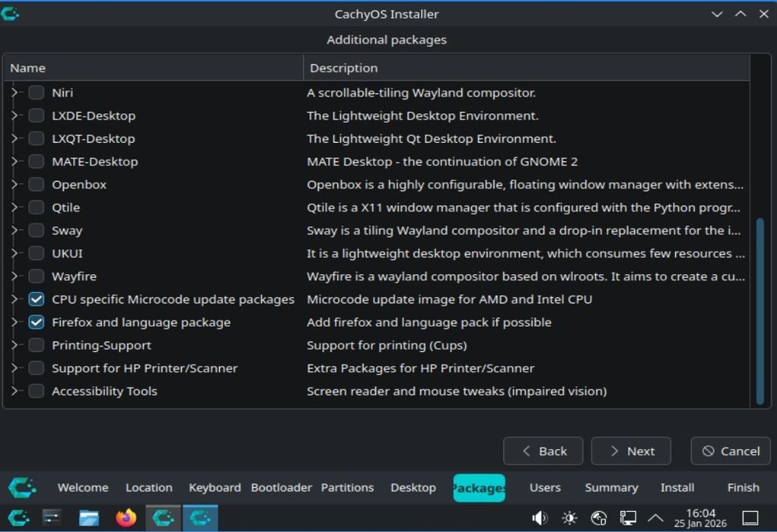The image size is (777, 532).
Task: Expand the Sway package group
Action: point(14,230)
